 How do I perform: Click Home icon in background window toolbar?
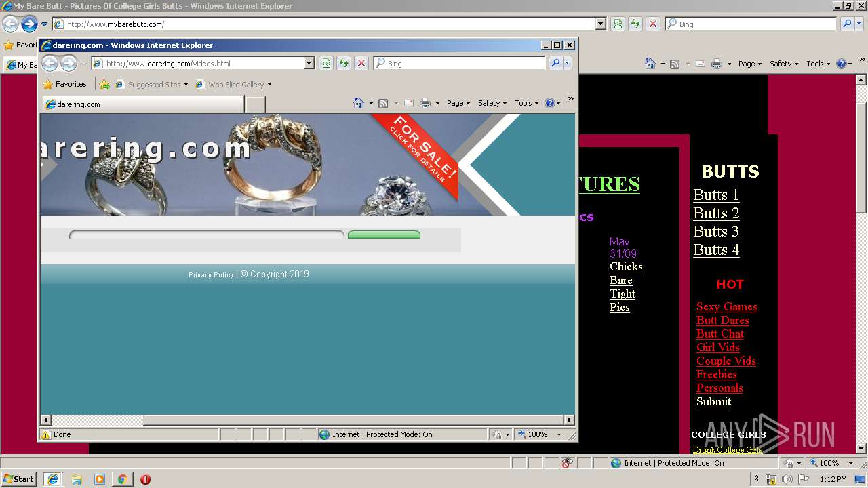pyautogui.click(x=650, y=64)
